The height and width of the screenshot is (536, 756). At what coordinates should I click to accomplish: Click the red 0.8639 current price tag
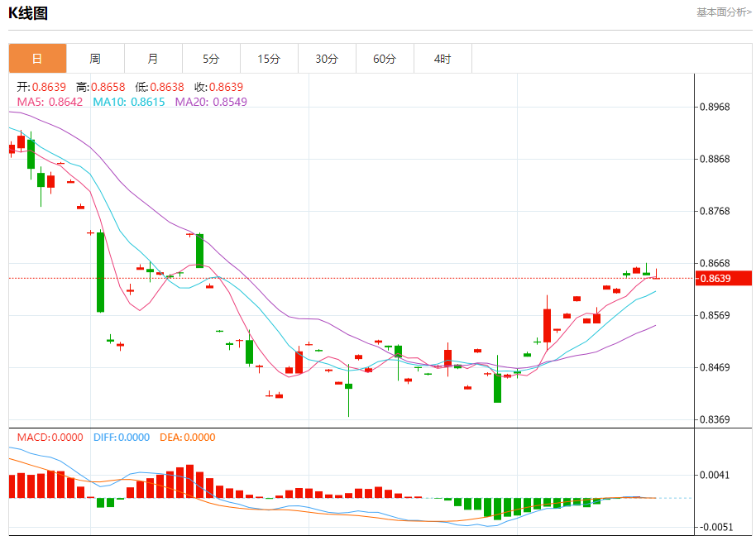[724, 279]
